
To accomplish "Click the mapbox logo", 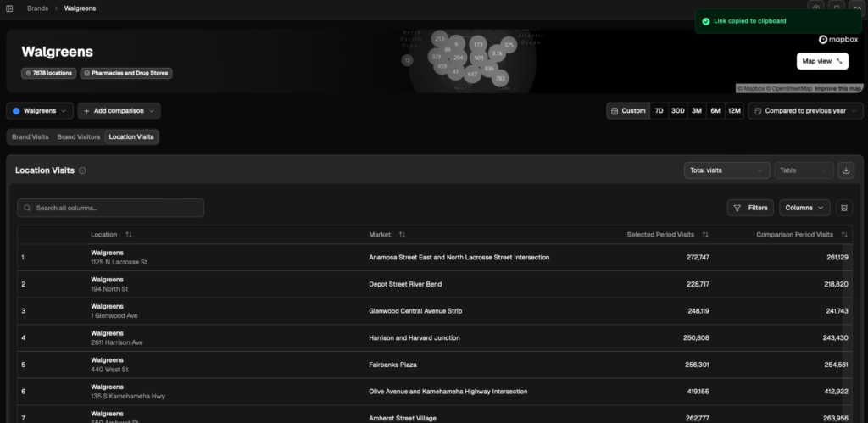I will pos(838,39).
